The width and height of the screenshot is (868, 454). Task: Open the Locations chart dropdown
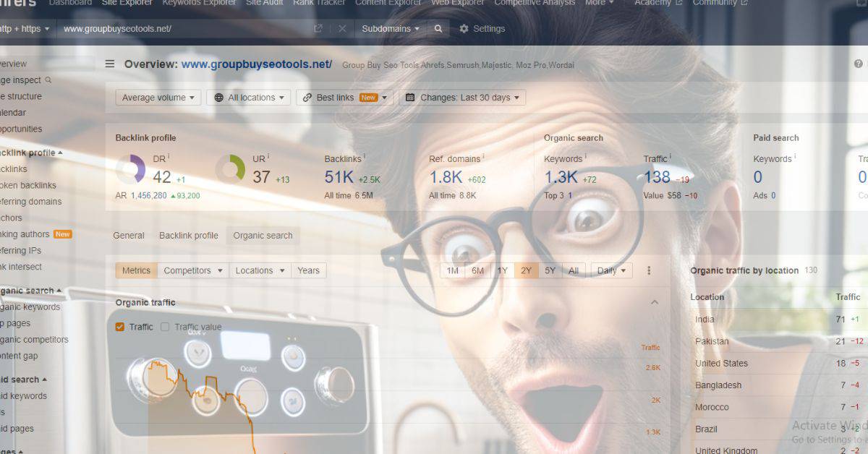(x=260, y=270)
